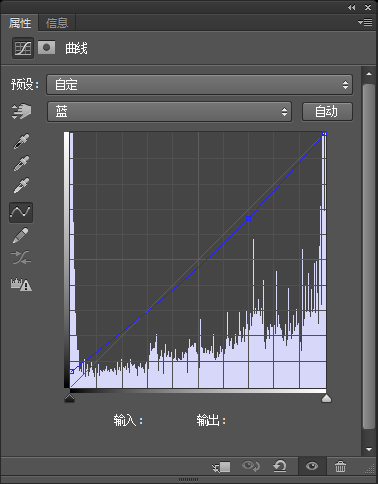Click the white point slider triangle
Screen dimensions: 378x484
coord(326,398)
